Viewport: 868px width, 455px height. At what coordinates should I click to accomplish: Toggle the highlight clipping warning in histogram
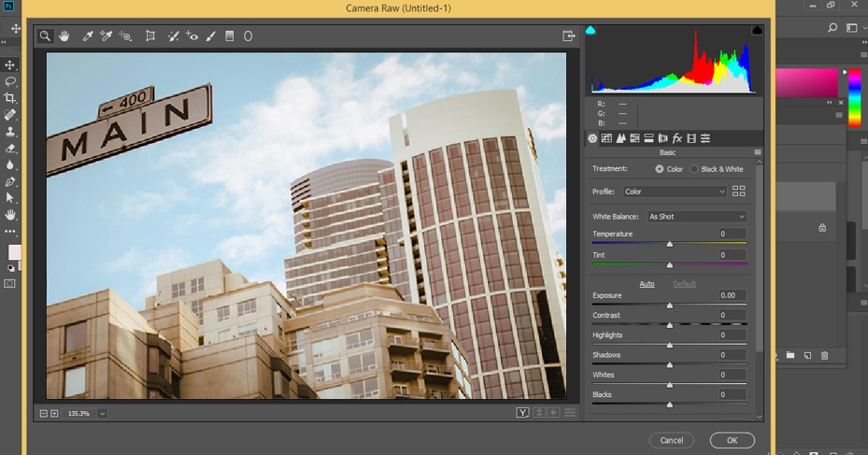[x=757, y=31]
